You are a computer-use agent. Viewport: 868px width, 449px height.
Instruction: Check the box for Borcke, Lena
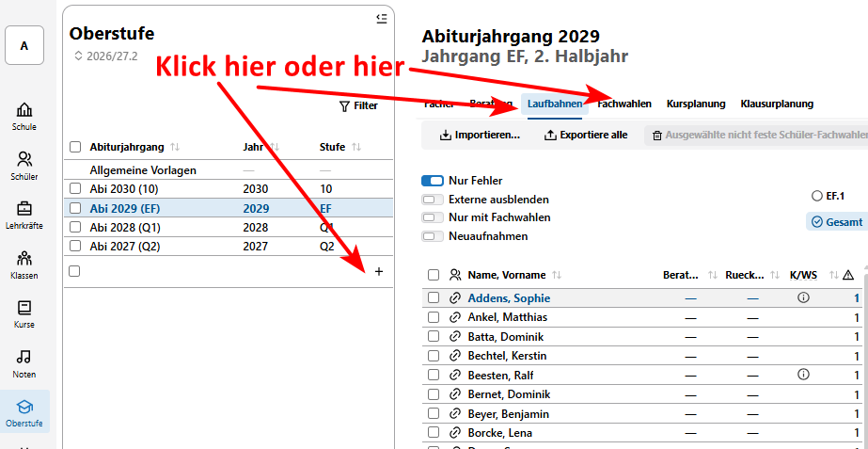[434, 432]
